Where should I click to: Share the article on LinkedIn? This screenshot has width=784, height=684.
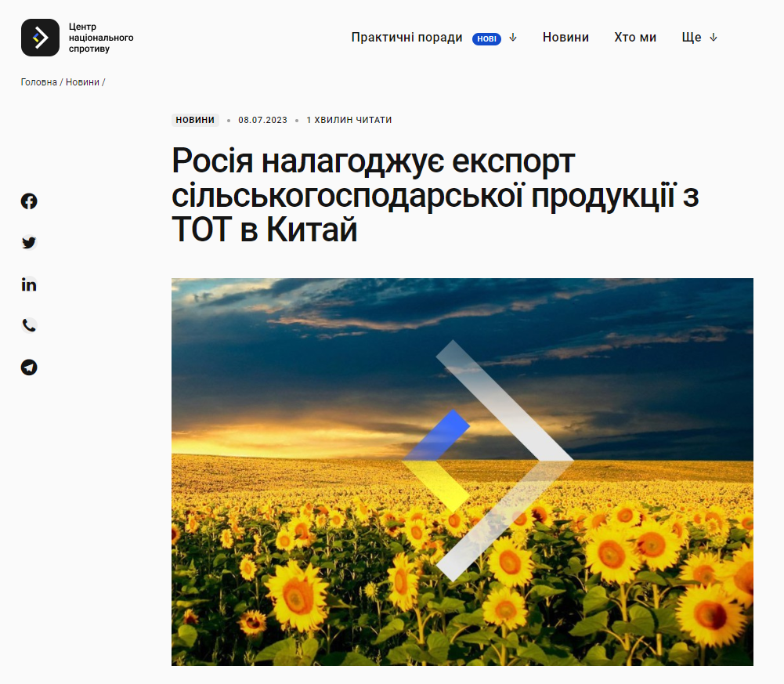[x=29, y=284]
